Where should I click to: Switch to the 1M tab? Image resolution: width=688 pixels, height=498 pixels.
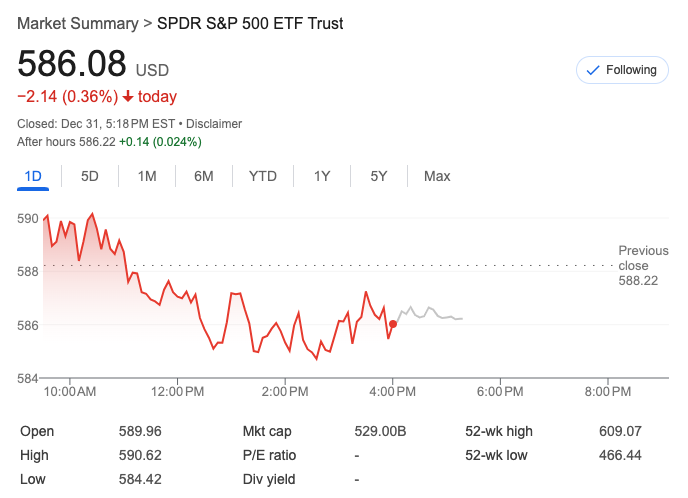(x=147, y=177)
